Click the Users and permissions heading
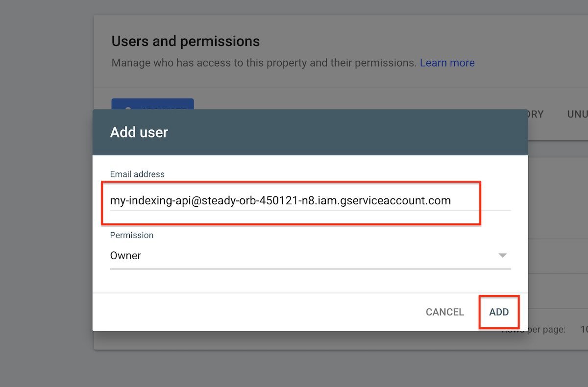The image size is (588, 387). [185, 41]
